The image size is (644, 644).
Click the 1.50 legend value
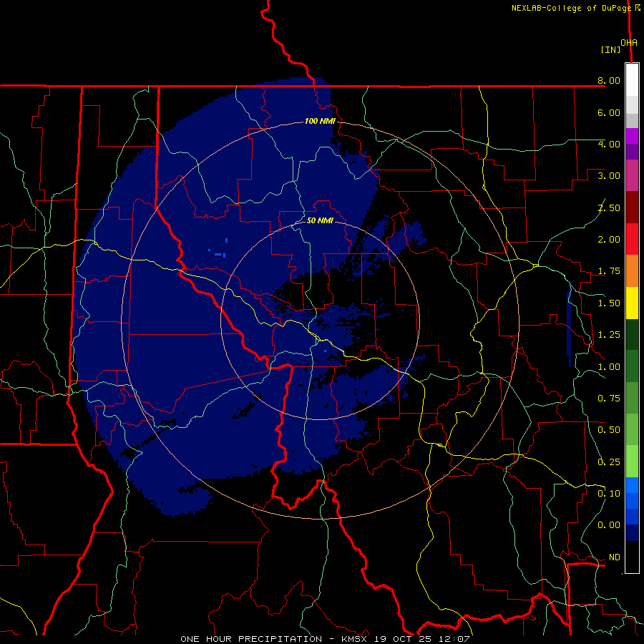(x=609, y=303)
